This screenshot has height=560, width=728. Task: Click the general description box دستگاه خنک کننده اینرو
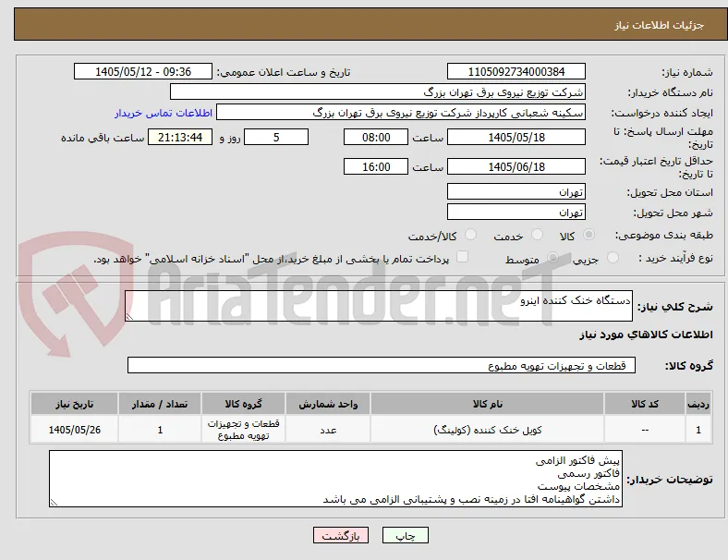[379, 306]
